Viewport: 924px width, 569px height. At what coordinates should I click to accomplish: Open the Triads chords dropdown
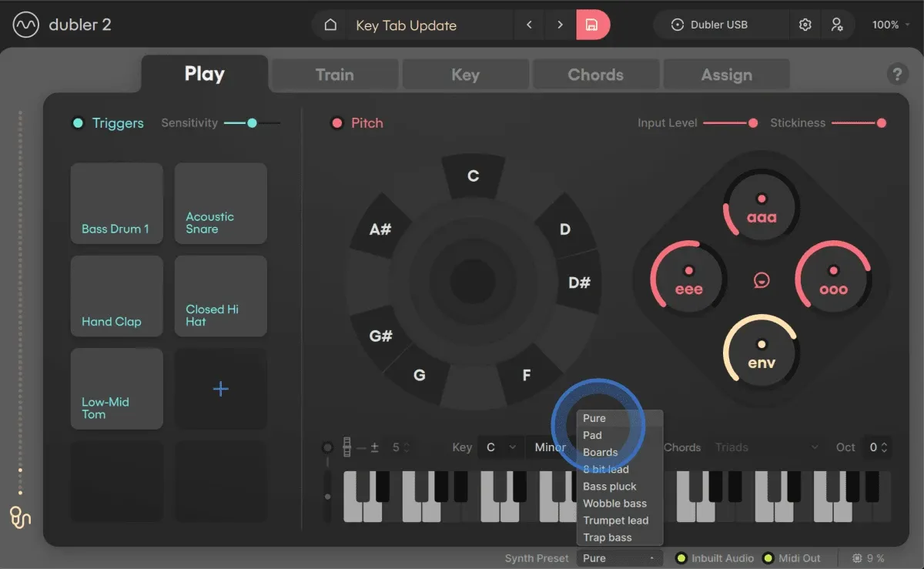766,447
